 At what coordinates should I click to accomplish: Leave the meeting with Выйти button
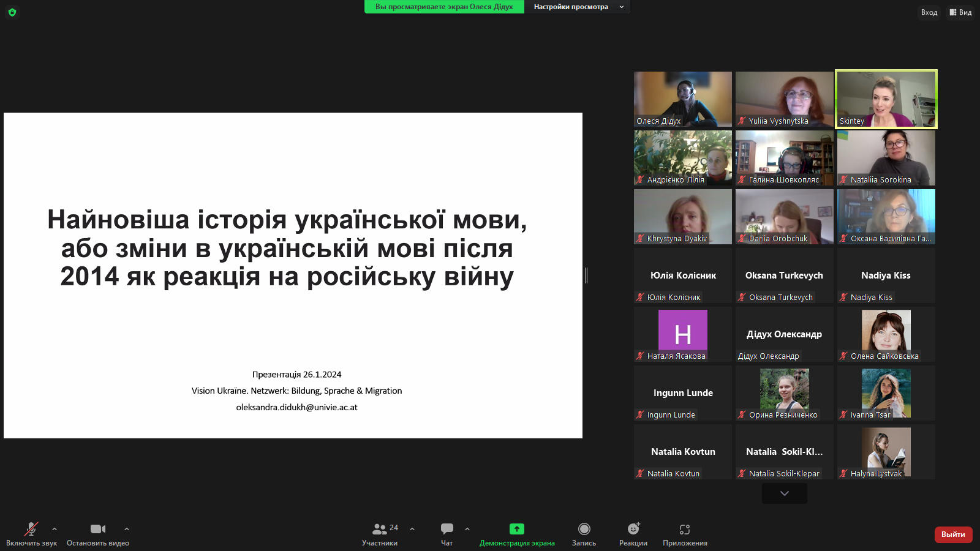click(x=953, y=534)
